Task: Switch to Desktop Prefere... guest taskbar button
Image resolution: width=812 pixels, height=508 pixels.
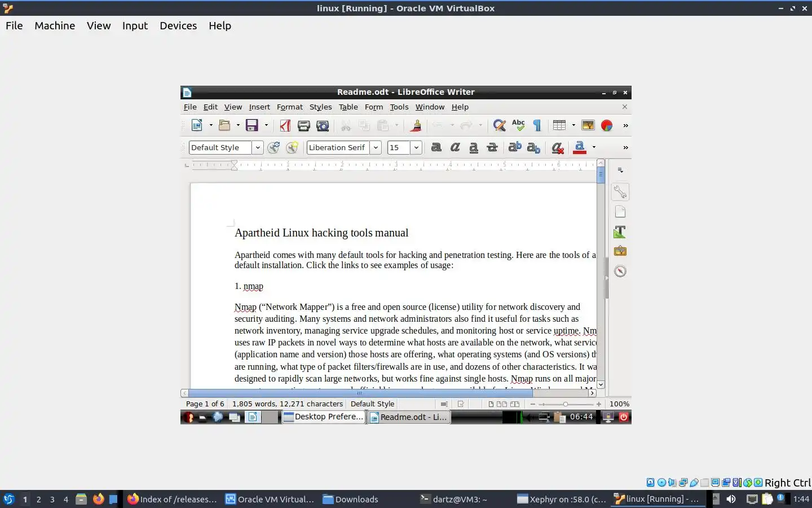Action: [323, 417]
